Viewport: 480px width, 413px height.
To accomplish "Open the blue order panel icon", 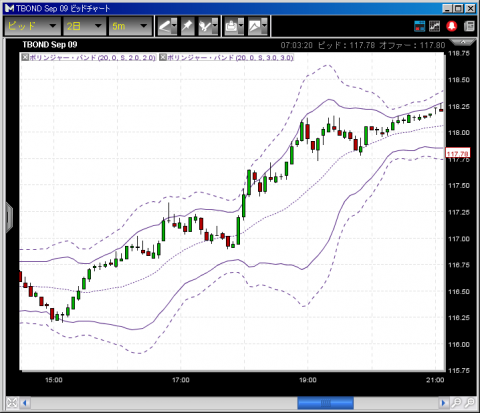I will click(420, 26).
